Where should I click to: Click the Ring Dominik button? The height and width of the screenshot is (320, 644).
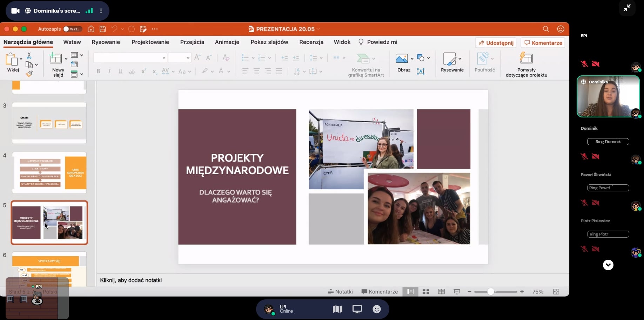[608, 142]
